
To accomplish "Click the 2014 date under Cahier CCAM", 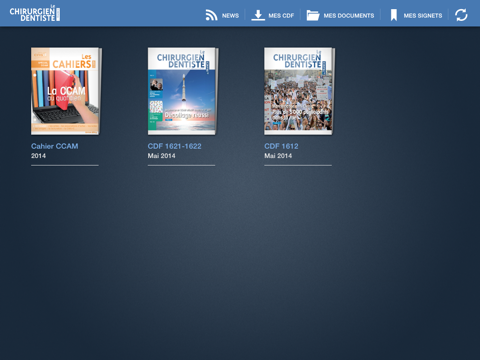I will (x=38, y=156).
